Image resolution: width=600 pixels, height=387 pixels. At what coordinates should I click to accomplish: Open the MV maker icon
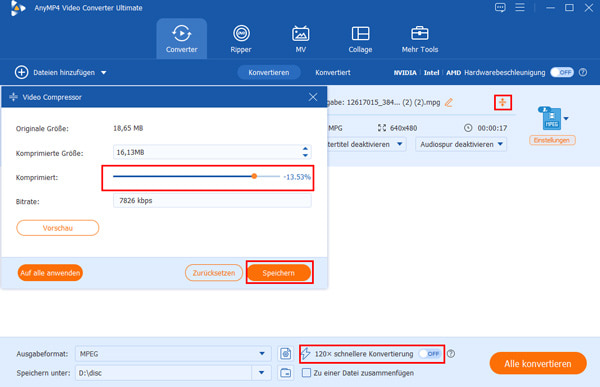click(x=301, y=34)
